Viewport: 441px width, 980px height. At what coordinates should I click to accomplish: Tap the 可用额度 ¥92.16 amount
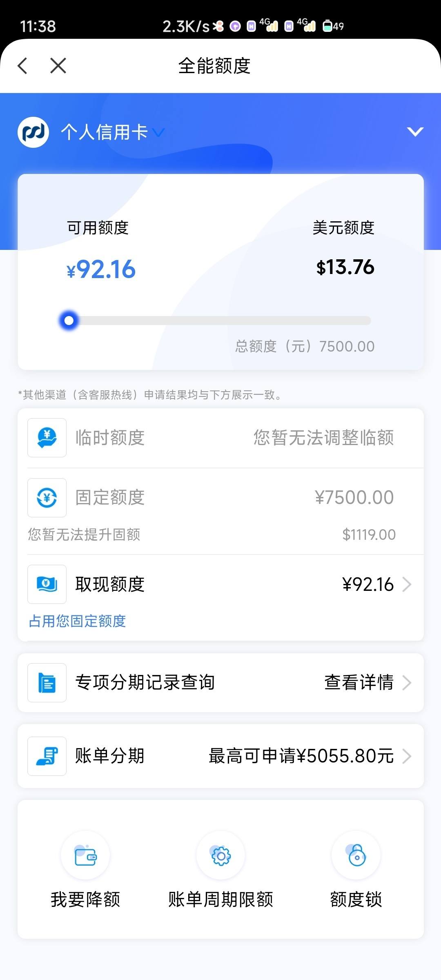click(x=101, y=269)
